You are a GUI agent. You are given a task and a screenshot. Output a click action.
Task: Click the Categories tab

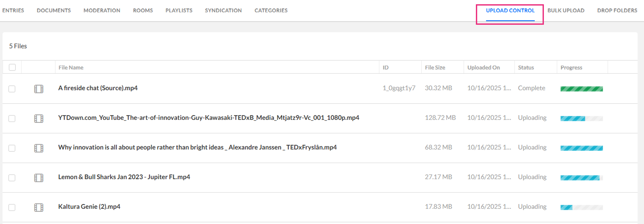click(271, 11)
